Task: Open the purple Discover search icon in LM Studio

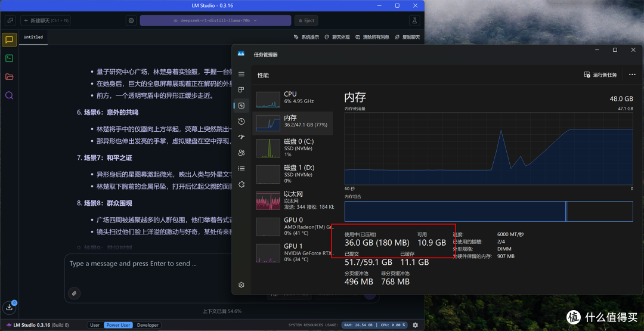Action: (x=9, y=95)
